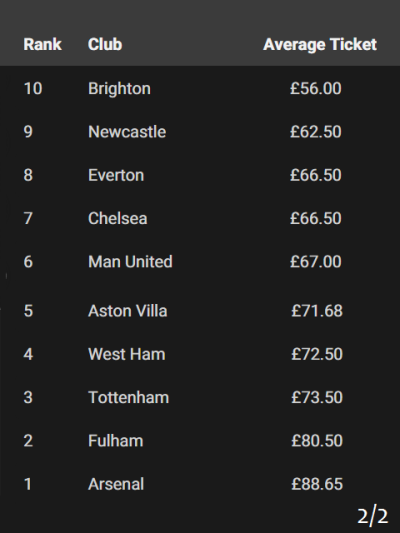The width and height of the screenshot is (400, 533).
Task: Click the 2/2 page indicator
Action: [372, 516]
